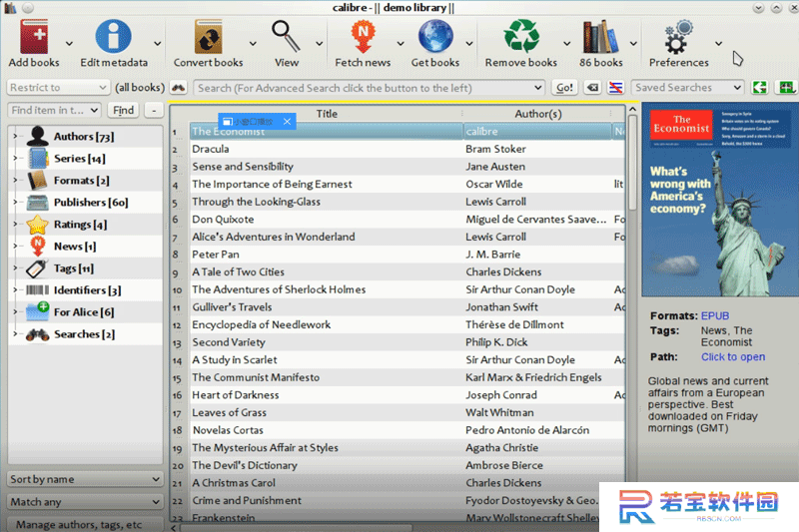Click the Go! search button
This screenshot has height=532, width=799.
[564, 88]
